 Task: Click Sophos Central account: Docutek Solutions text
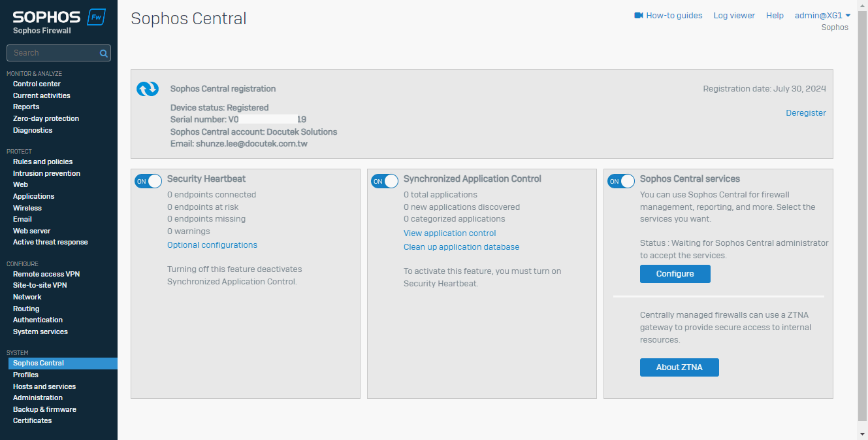[254, 132]
